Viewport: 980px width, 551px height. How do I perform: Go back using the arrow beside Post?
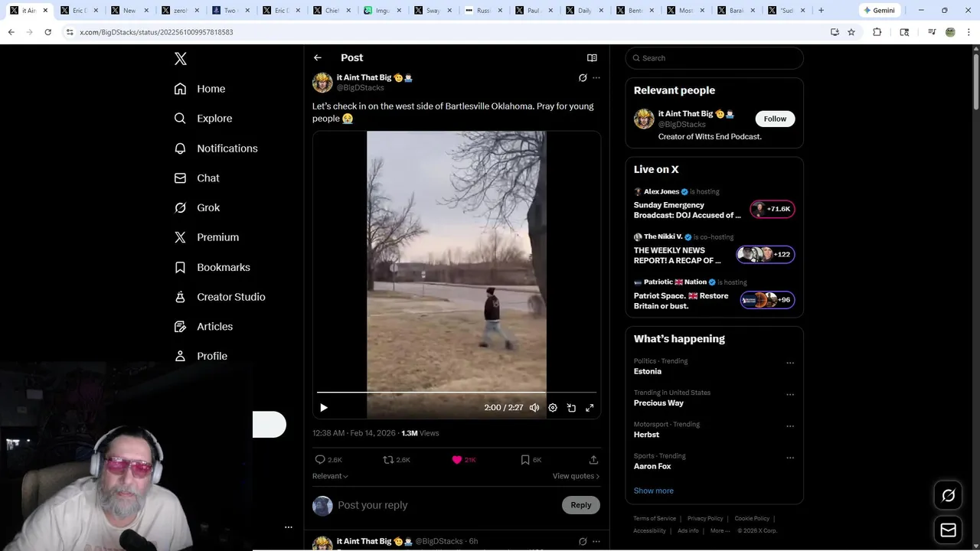click(x=318, y=58)
